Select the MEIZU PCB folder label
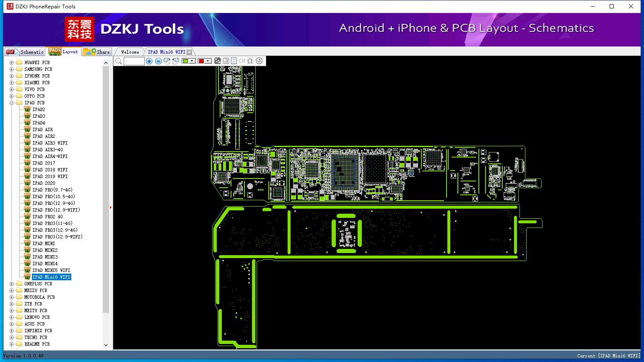 [x=36, y=290]
